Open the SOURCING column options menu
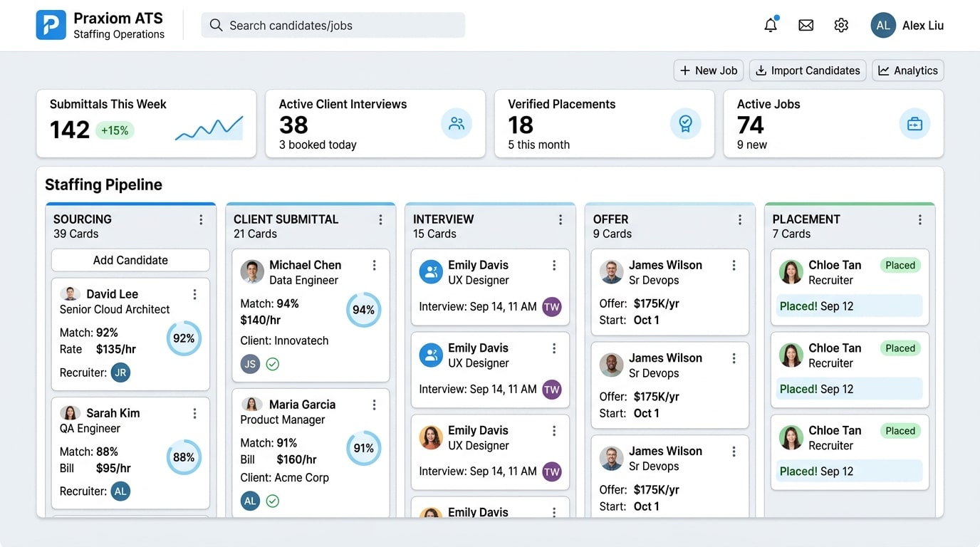This screenshot has width=980, height=547. (201, 220)
